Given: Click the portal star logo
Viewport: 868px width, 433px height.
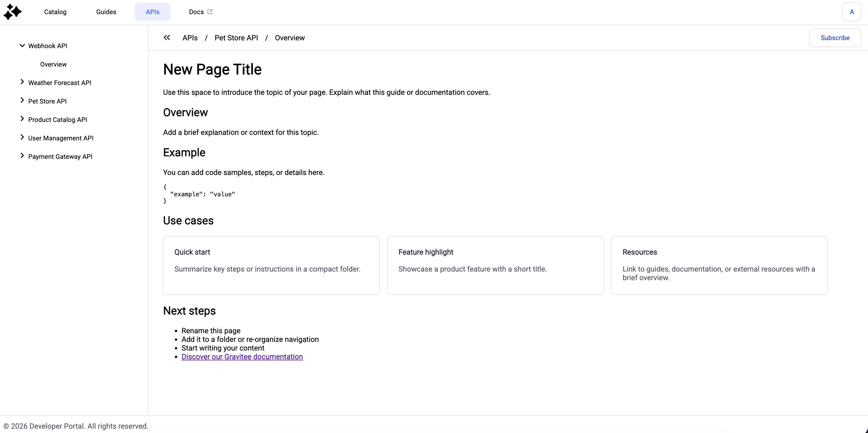Looking at the screenshot, I should tap(12, 12).
